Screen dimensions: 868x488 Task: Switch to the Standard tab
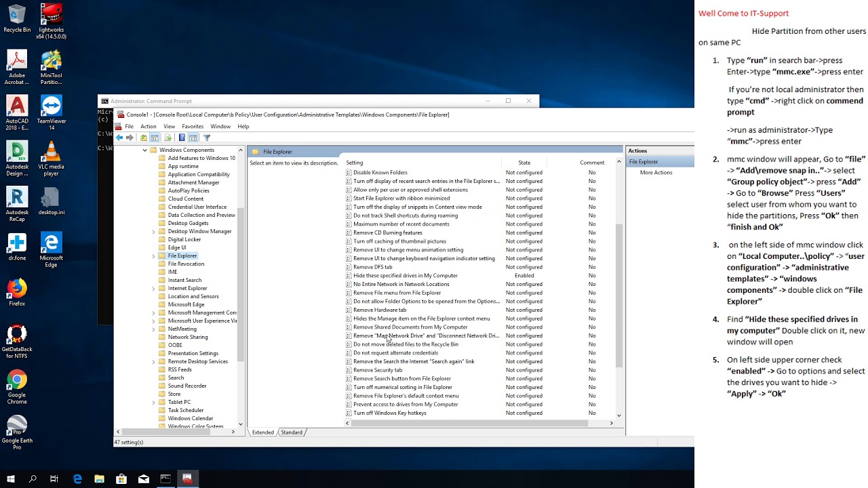click(292, 432)
